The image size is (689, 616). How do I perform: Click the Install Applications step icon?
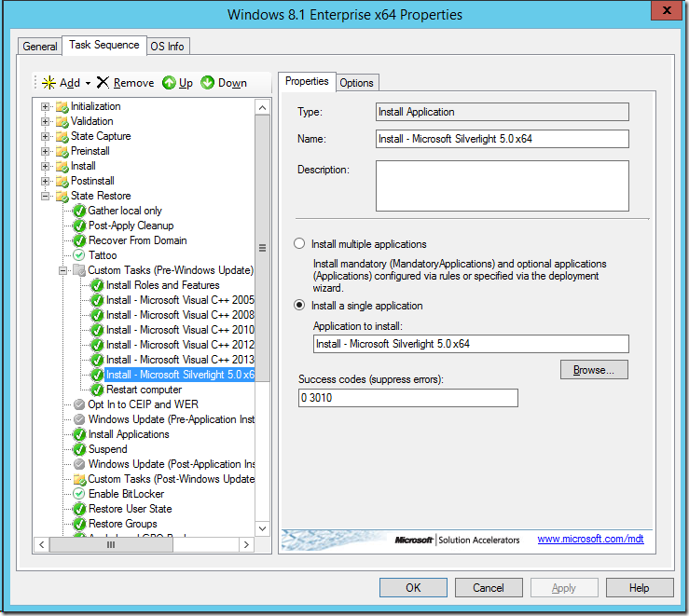(79, 434)
